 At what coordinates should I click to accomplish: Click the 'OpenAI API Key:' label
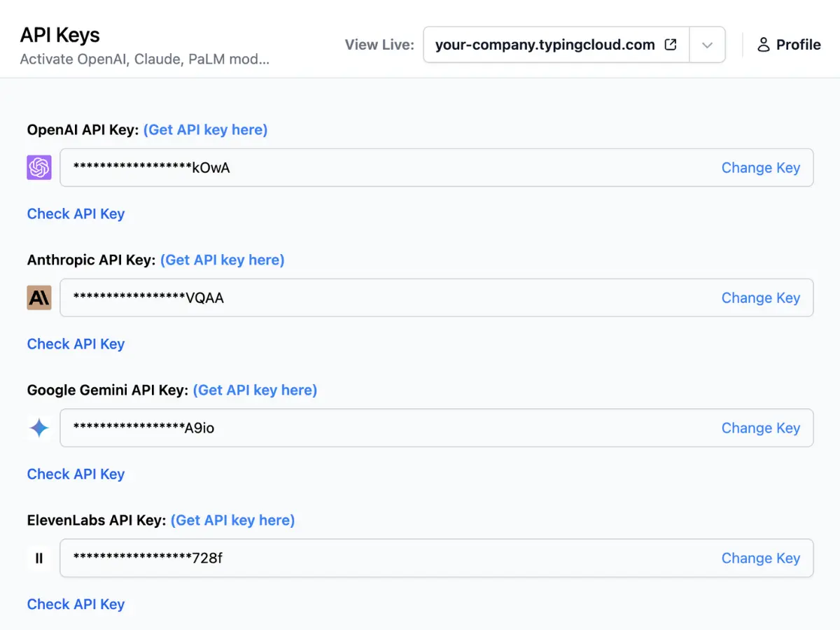83,129
